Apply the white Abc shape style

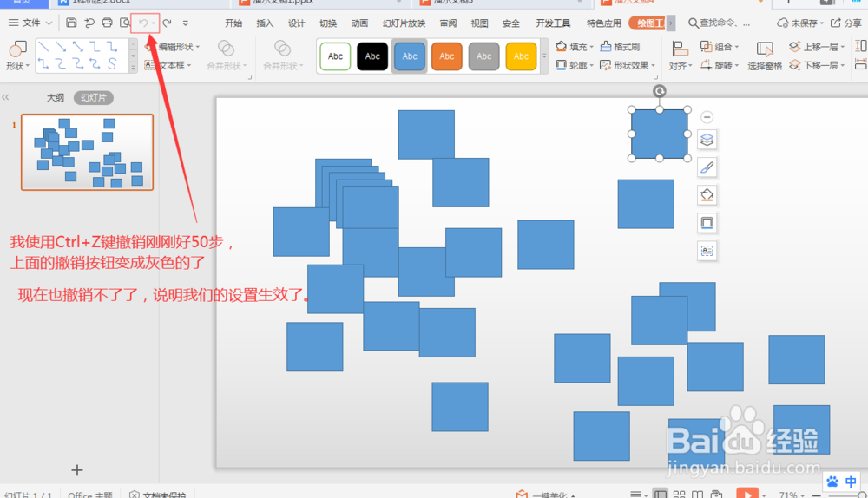point(335,56)
